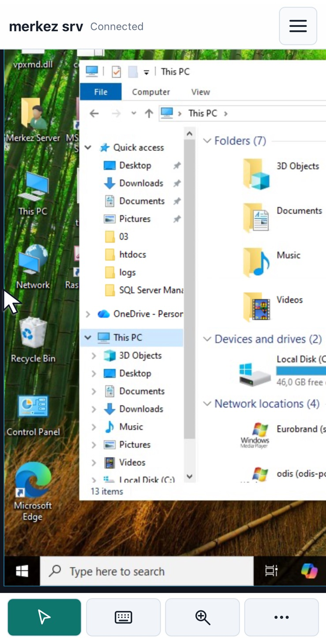This screenshot has height=644, width=326.
Task: Select Music in the navigation tree
Action: 131,427
